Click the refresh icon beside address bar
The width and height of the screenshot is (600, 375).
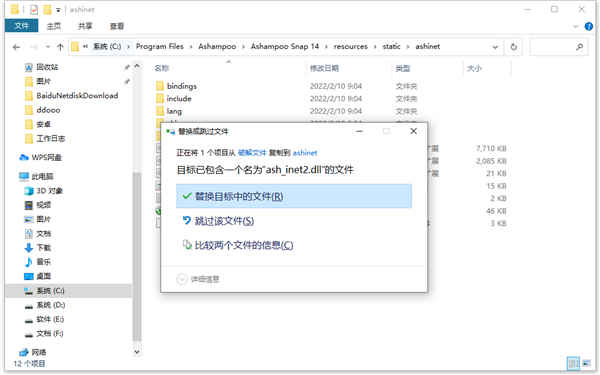pos(514,47)
